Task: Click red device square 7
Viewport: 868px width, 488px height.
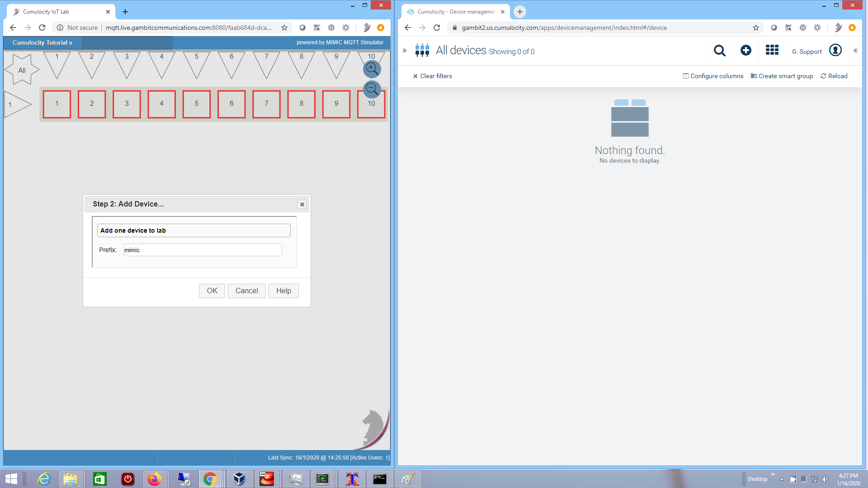Action: click(x=266, y=104)
